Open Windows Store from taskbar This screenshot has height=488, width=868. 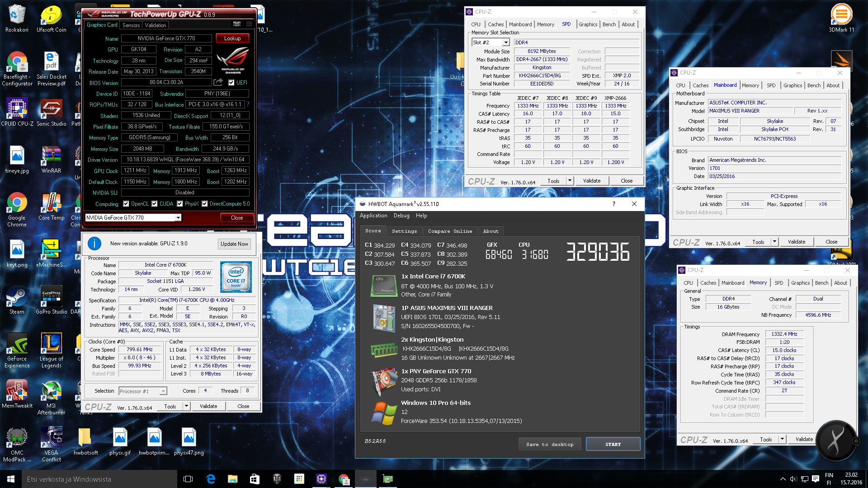(x=255, y=479)
